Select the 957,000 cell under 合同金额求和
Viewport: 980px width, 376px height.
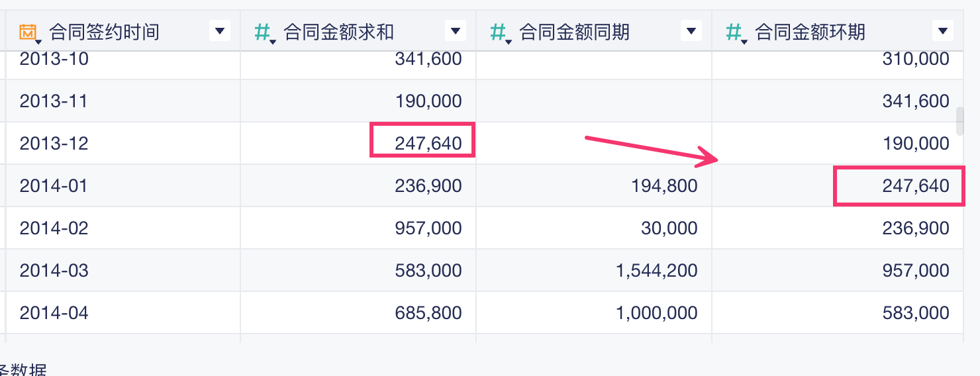(x=428, y=228)
